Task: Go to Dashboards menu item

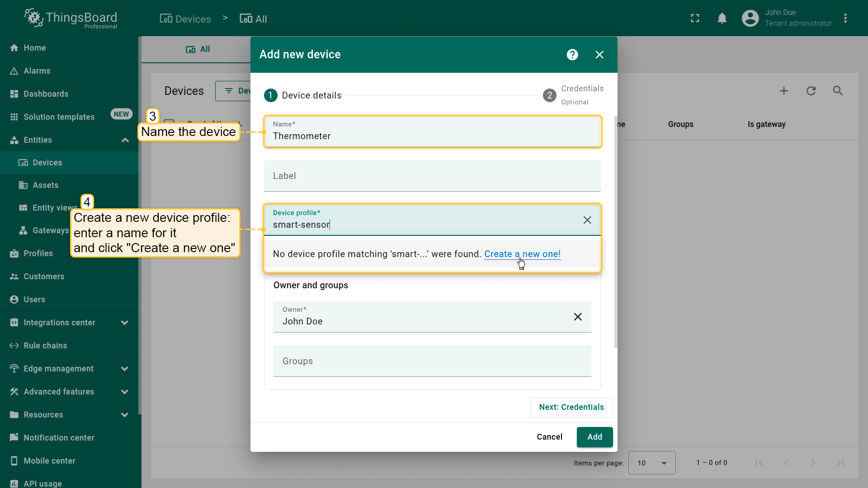Action: (x=46, y=94)
